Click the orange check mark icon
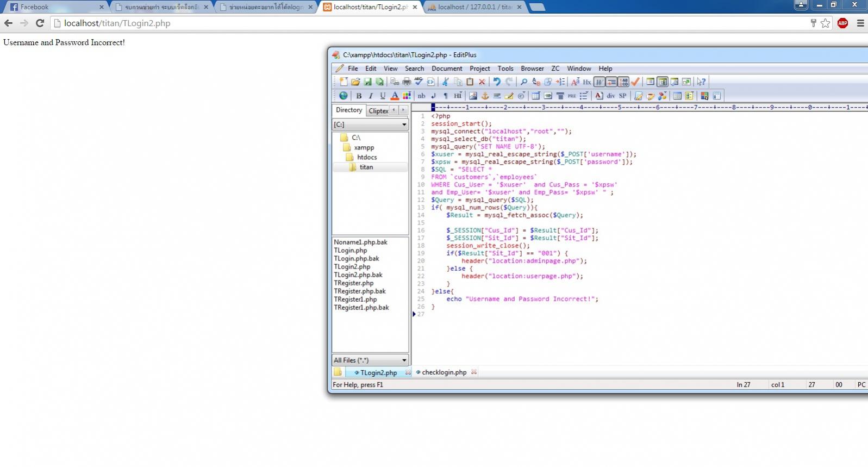868x467 pixels. pyautogui.click(x=635, y=82)
